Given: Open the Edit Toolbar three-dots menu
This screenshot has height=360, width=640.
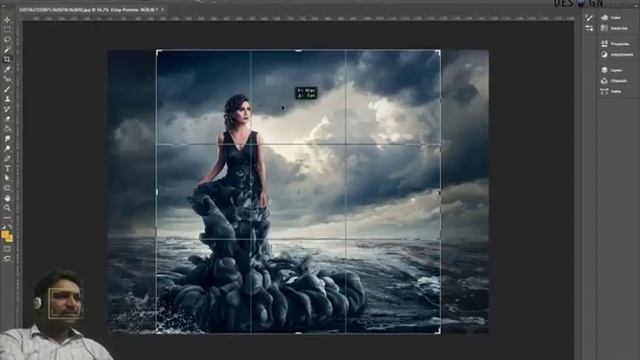Looking at the screenshot, I should click(x=7, y=218).
